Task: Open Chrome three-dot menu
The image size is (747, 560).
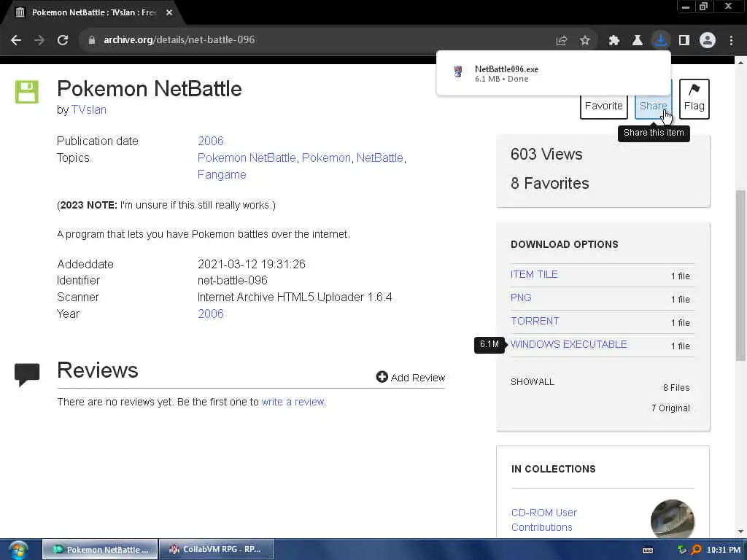Action: point(731,41)
